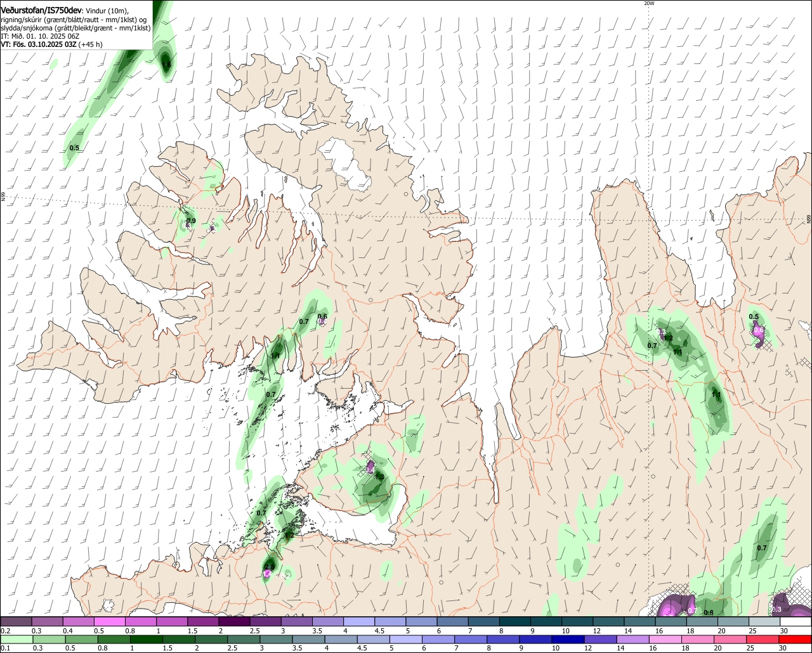Select the lightest green 0.1 swatch in bottom legend row

coord(16,639)
